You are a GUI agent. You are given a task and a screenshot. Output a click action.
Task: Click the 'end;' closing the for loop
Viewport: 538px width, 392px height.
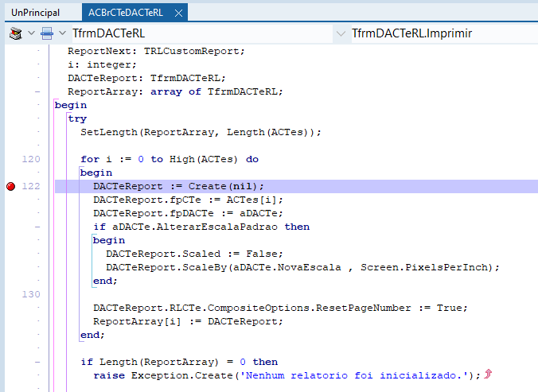pos(92,335)
